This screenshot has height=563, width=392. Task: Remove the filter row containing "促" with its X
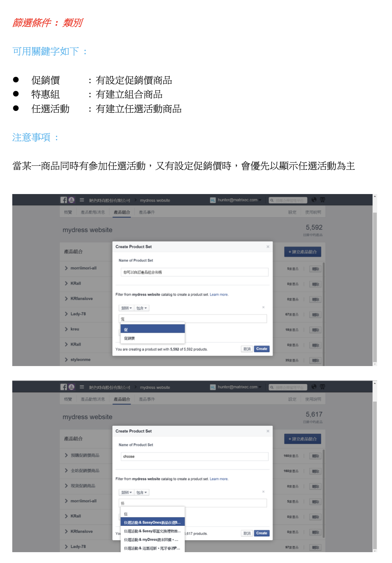tap(263, 307)
